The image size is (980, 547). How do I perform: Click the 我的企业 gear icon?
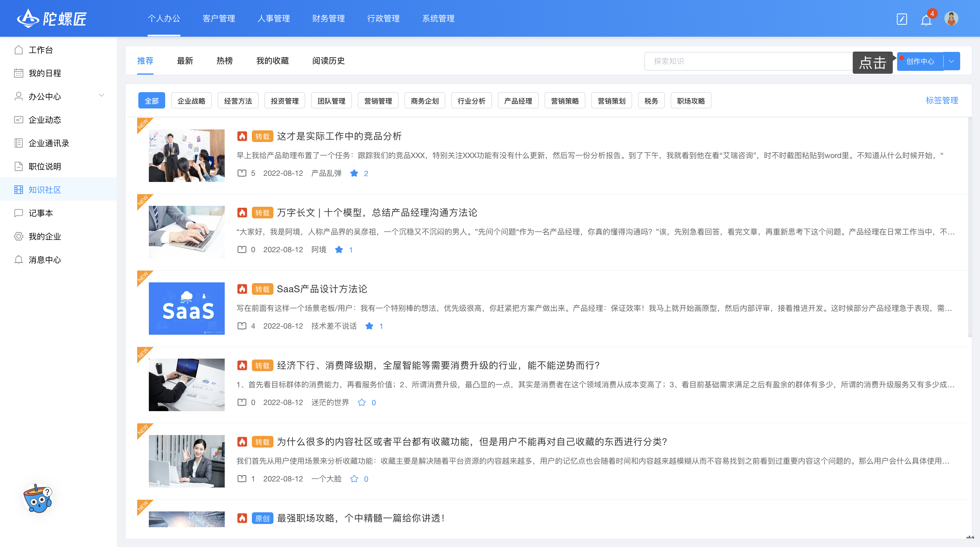(19, 236)
